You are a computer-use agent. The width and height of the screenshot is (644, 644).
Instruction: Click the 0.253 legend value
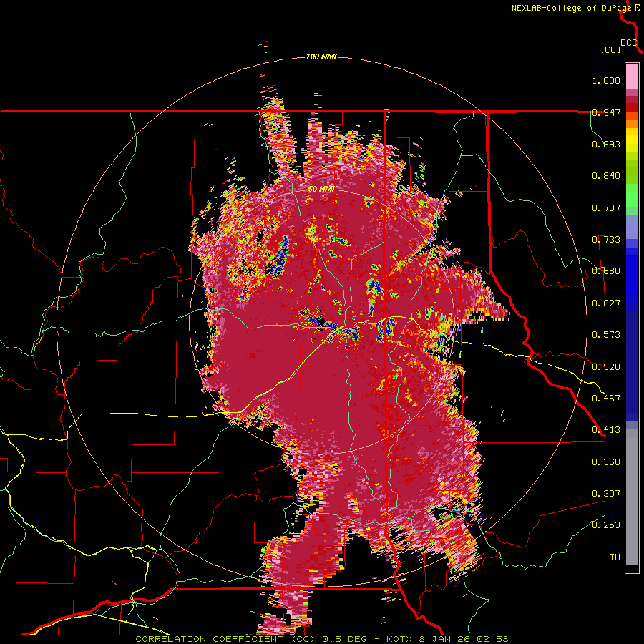(x=606, y=525)
